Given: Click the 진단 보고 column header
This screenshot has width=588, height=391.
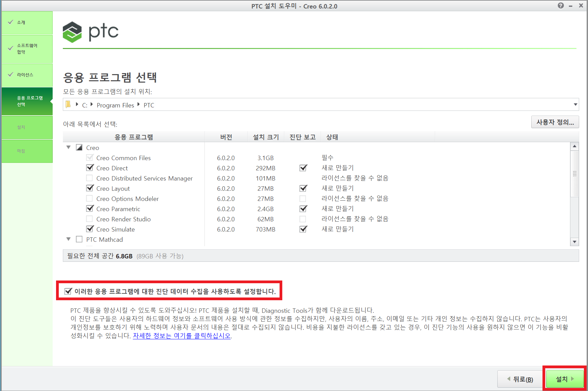Looking at the screenshot, I should pos(303,137).
